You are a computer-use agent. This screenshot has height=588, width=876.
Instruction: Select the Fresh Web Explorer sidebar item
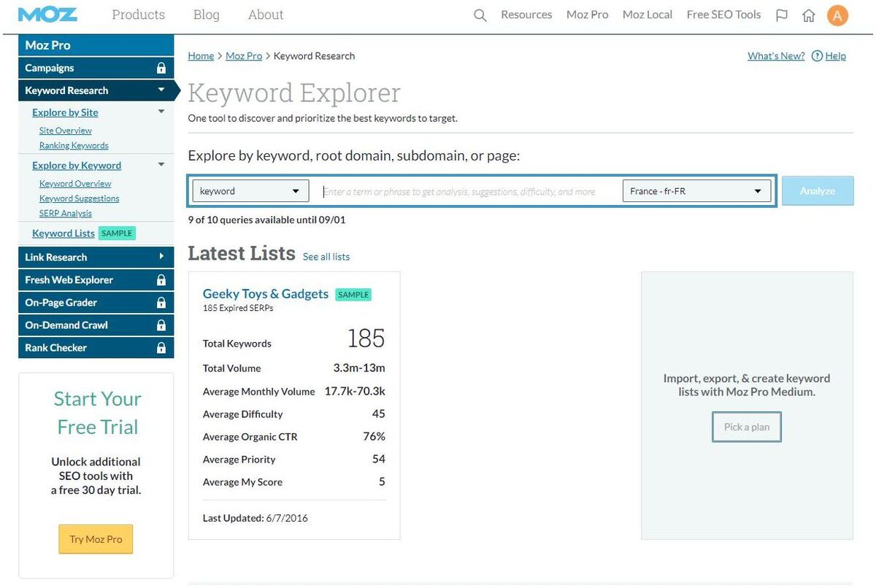click(96, 280)
